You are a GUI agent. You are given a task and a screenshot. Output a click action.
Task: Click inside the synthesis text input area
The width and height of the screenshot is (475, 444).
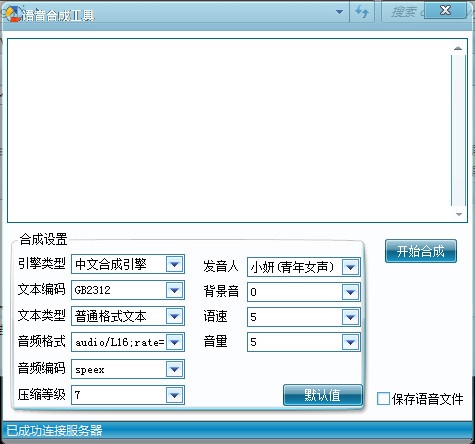pyautogui.click(x=228, y=130)
